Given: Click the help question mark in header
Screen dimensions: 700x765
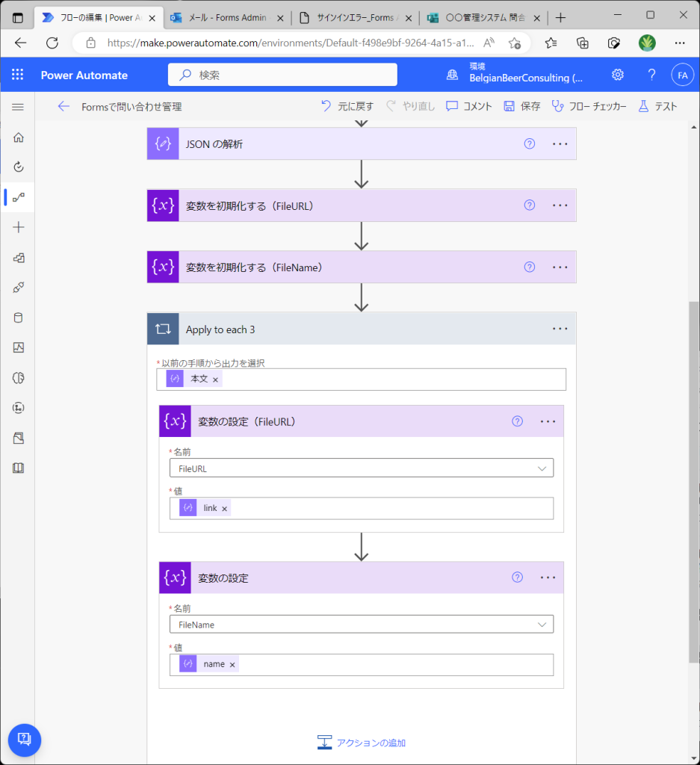Looking at the screenshot, I should [651, 75].
